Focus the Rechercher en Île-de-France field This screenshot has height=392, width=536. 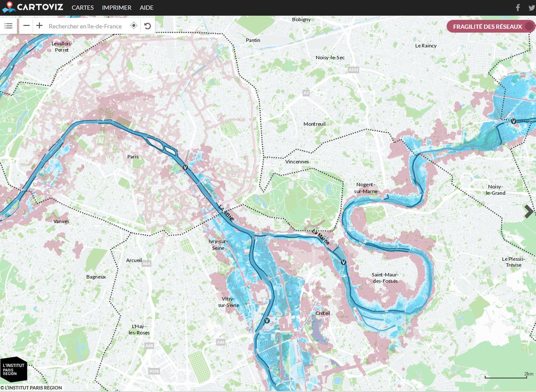[85, 26]
